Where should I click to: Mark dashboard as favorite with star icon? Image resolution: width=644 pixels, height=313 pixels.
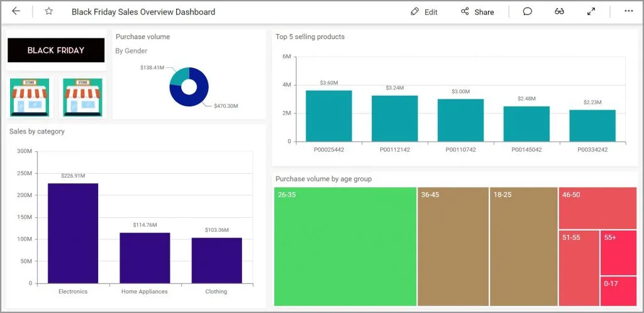[49, 11]
